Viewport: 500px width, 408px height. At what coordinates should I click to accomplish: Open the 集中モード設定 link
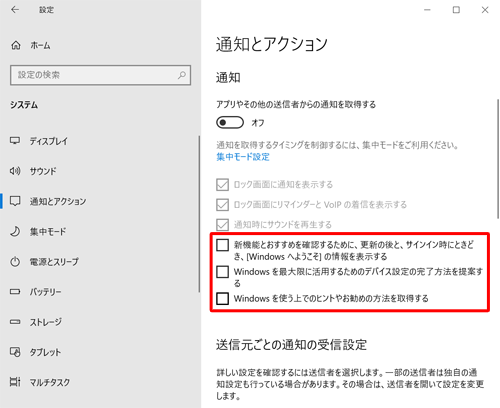point(243,157)
